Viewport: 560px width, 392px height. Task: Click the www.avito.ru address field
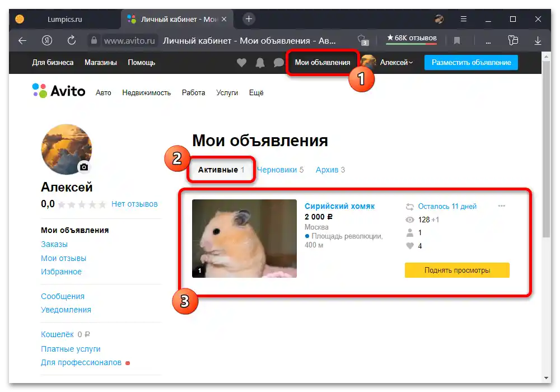pyautogui.click(x=129, y=41)
